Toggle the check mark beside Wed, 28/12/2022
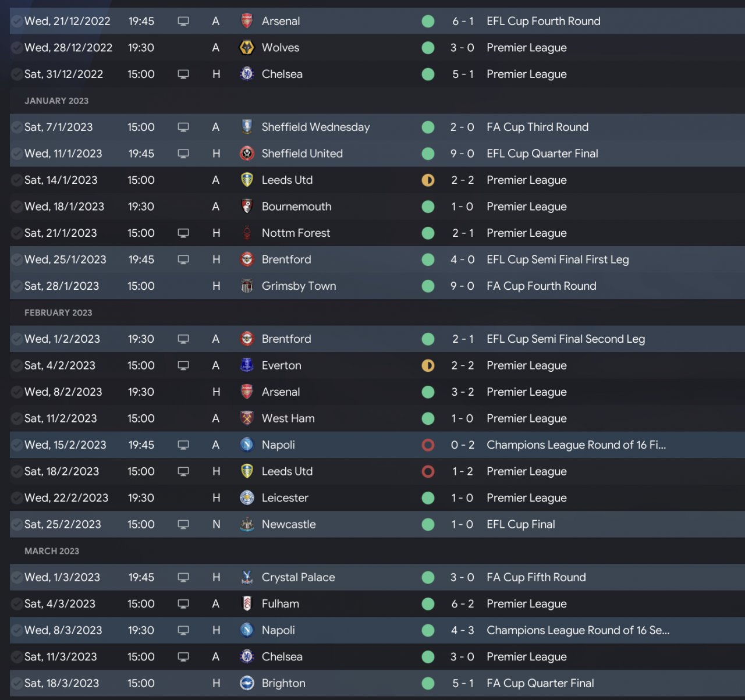The height and width of the screenshot is (700, 745). (17, 48)
